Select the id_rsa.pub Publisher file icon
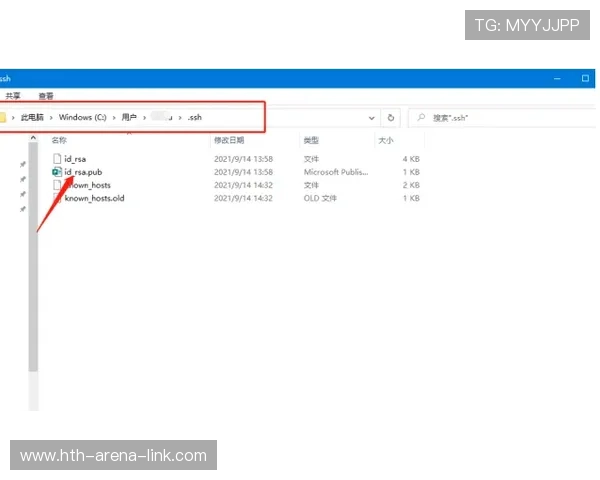600x480 pixels. (x=57, y=172)
